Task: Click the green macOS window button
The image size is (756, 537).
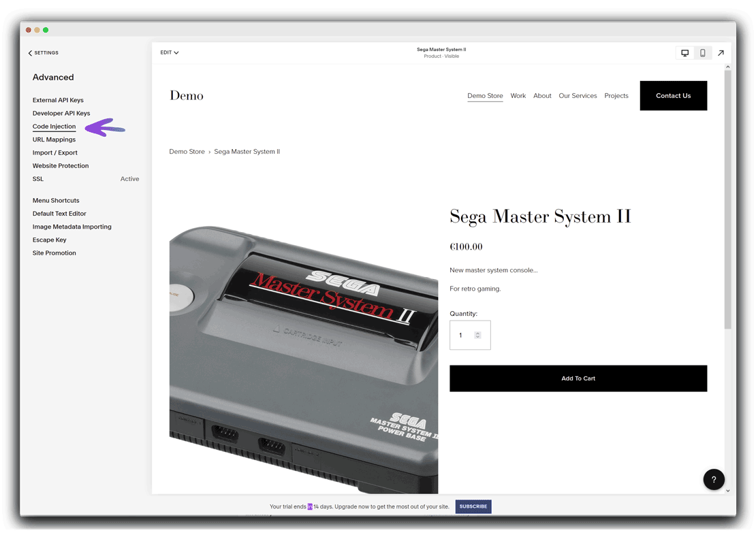Action: [46, 30]
